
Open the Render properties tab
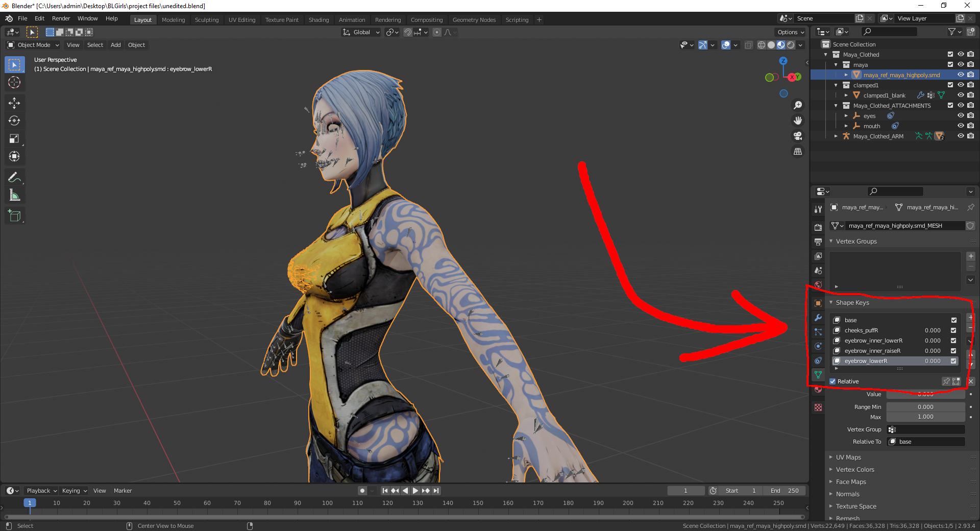(x=818, y=227)
